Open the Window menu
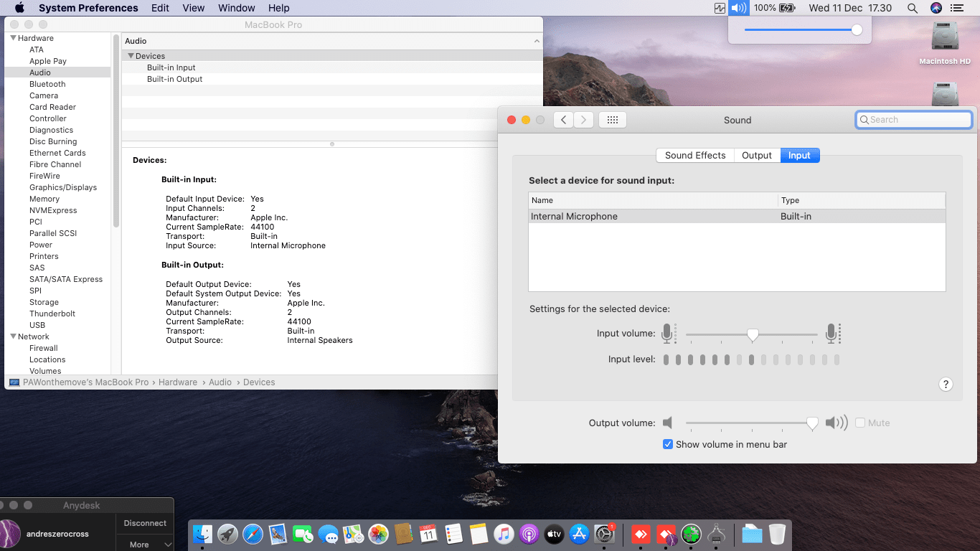Viewport: 980px width, 551px height. (x=236, y=8)
